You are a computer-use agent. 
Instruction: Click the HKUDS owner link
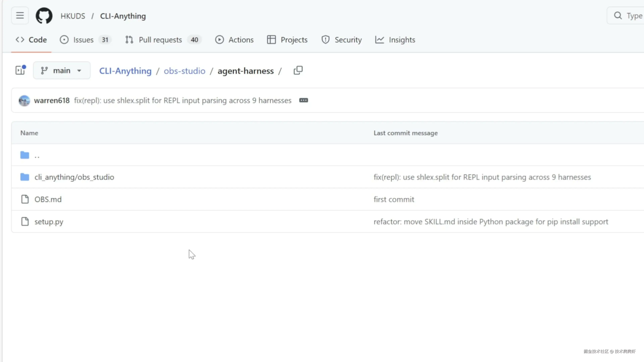coord(73,16)
